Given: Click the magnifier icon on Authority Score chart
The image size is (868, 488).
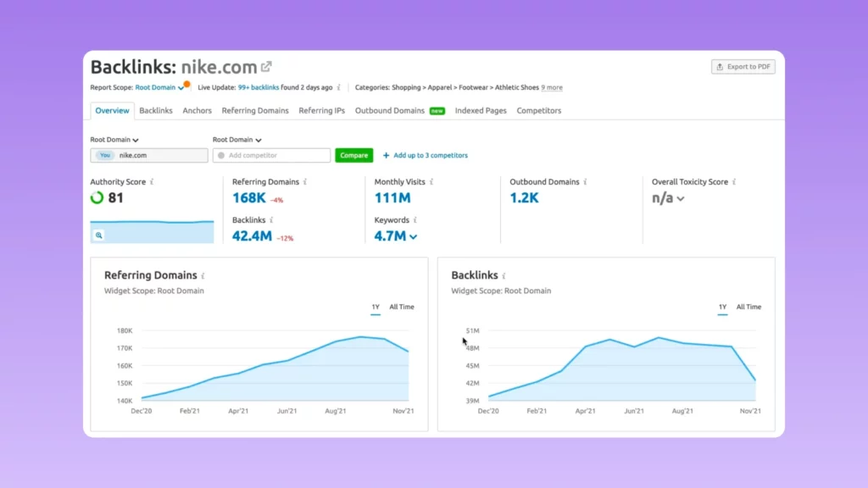Looking at the screenshot, I should pos(98,236).
